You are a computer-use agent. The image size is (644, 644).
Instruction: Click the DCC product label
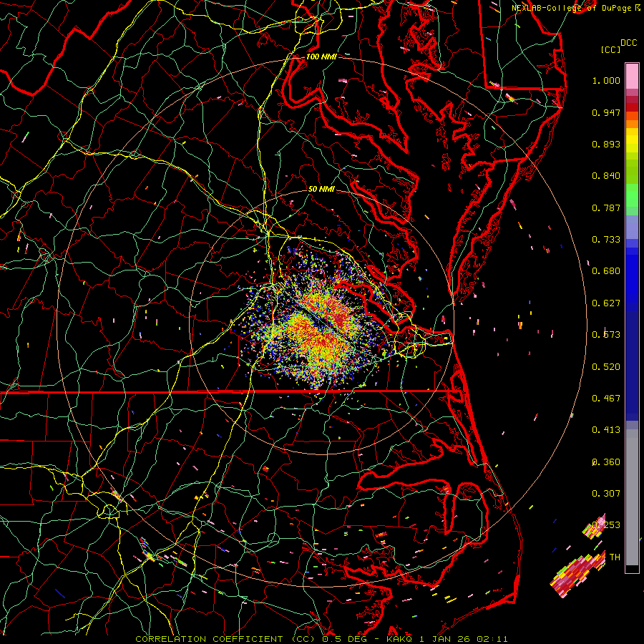[628, 43]
